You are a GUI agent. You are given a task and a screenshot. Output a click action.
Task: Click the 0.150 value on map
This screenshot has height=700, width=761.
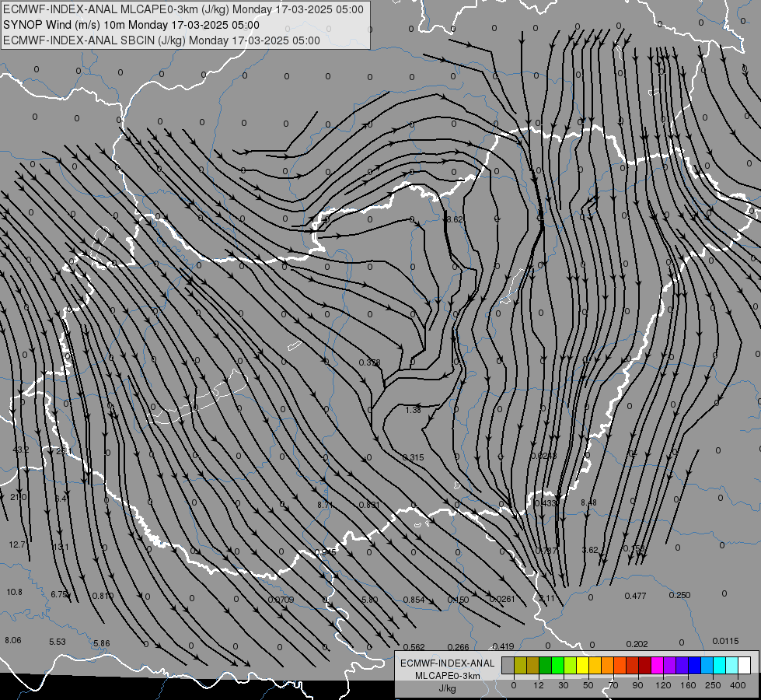[x=458, y=600]
